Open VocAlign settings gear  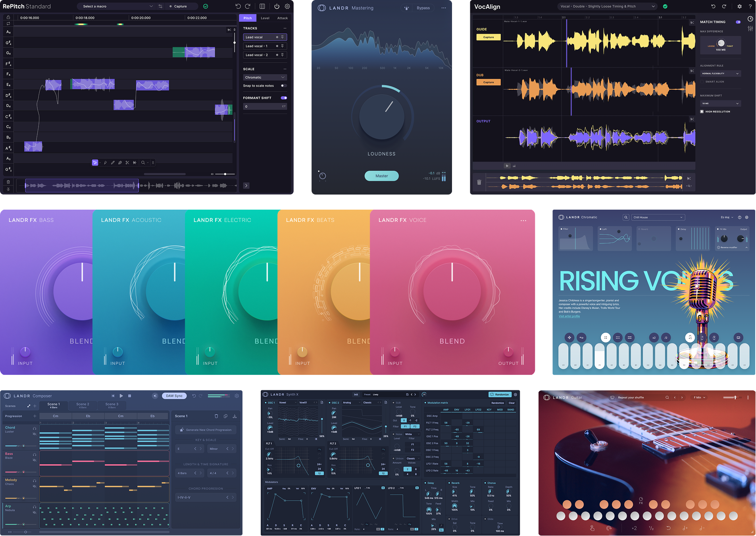point(739,6)
